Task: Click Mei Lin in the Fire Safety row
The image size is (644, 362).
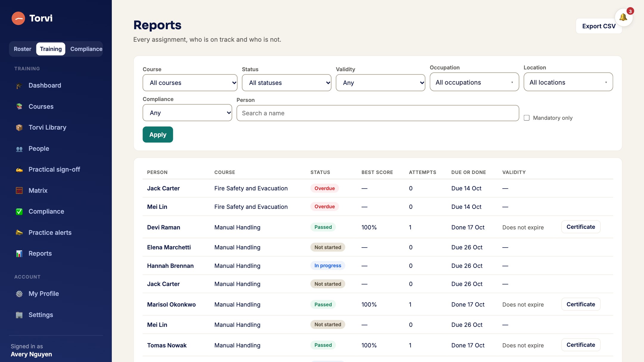Action: (157, 207)
